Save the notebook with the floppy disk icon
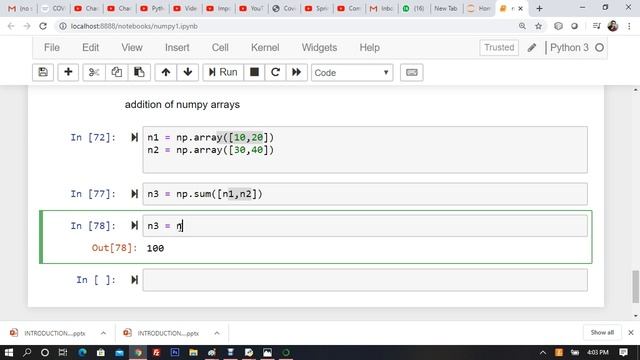This screenshot has height=360, width=640. click(x=43, y=72)
